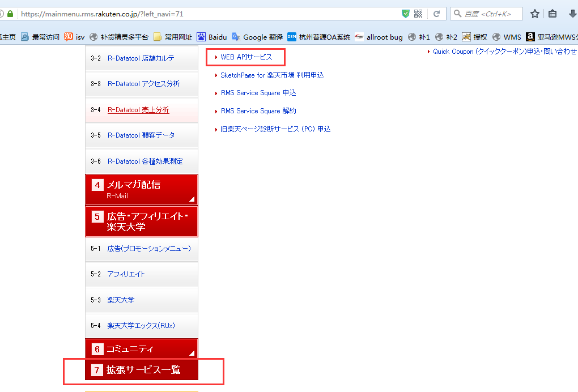This screenshot has width=578, height=392.
Task: Click the 常用网址 folder icon
Action: [x=158, y=37]
